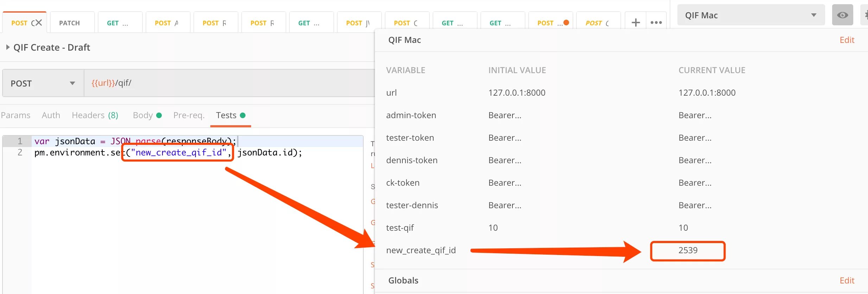868x294 pixels.
Task: Select dennis-token initial Bearer value
Action: pos(505,160)
